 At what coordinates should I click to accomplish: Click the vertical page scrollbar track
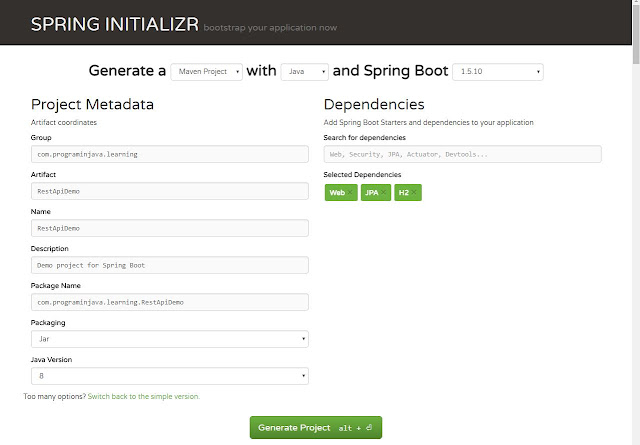[x=635, y=250]
